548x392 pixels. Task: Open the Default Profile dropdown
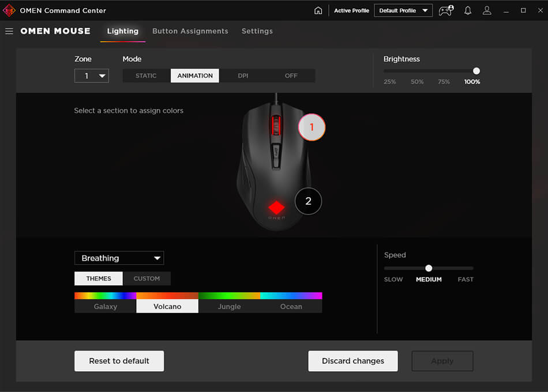coord(403,10)
